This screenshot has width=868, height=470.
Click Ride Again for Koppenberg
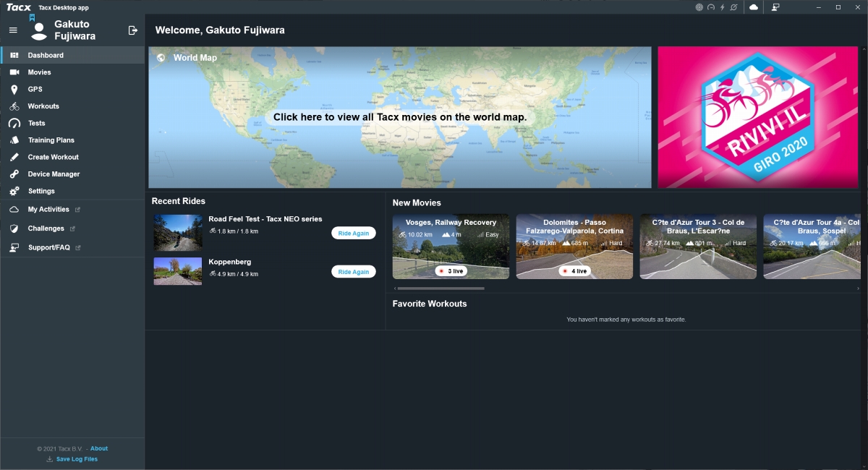click(x=354, y=272)
